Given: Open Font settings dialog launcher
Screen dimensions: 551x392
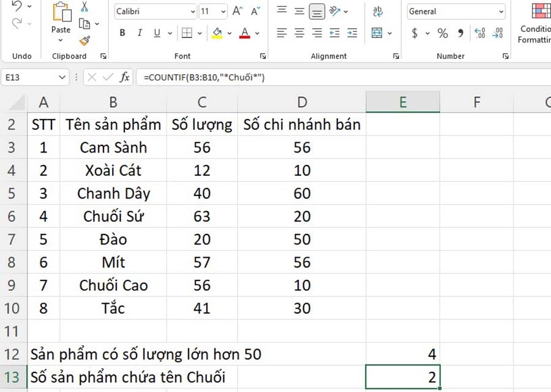Looking at the screenshot, I should tap(263, 56).
